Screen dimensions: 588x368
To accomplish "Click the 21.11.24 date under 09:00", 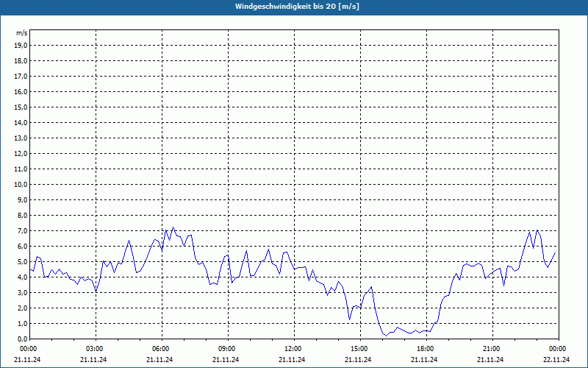I will coord(226,359).
